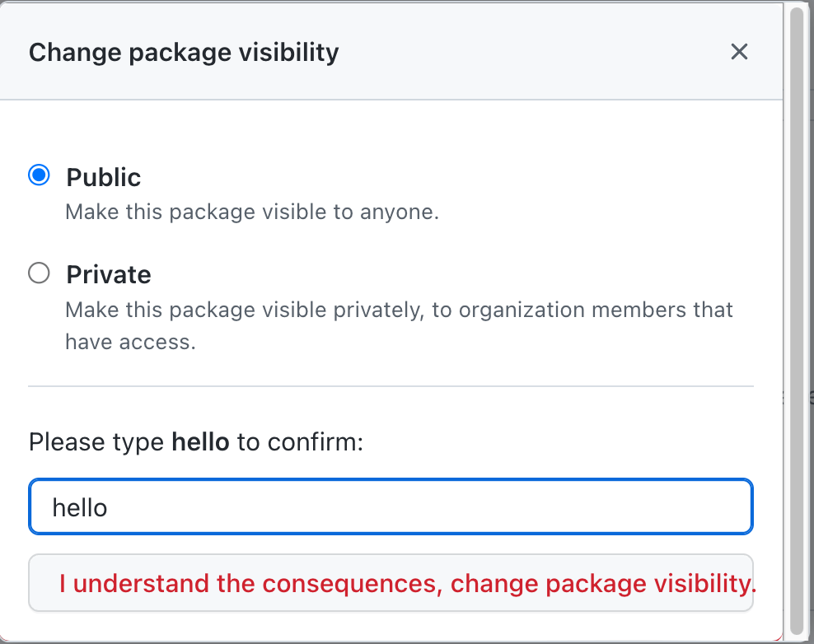Click the change package visibility button
The height and width of the screenshot is (644, 814).
tap(391, 582)
